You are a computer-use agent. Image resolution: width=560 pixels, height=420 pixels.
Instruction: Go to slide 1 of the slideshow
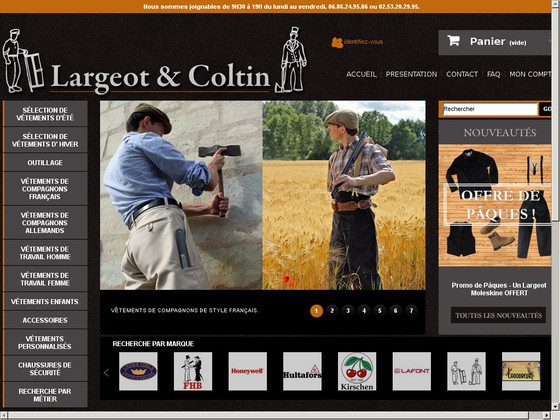[x=316, y=311]
